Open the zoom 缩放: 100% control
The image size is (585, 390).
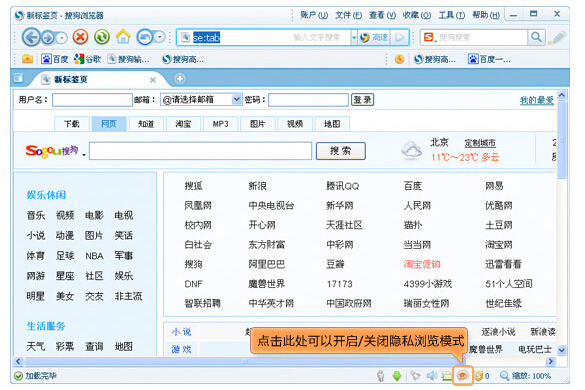click(x=526, y=376)
